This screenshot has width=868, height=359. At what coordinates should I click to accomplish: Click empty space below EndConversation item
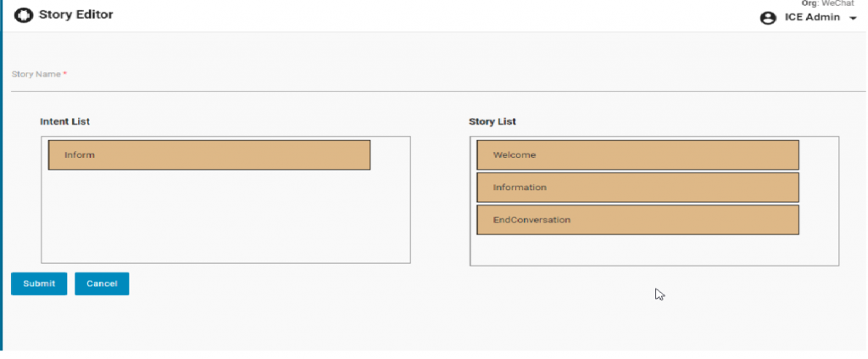point(653,250)
